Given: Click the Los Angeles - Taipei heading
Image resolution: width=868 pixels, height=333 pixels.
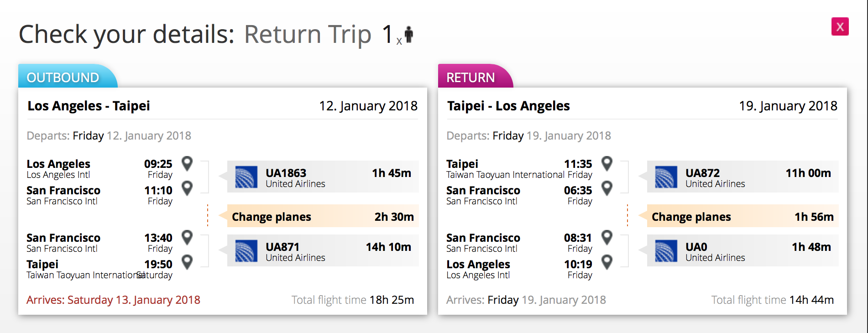Looking at the screenshot, I should (x=89, y=106).
